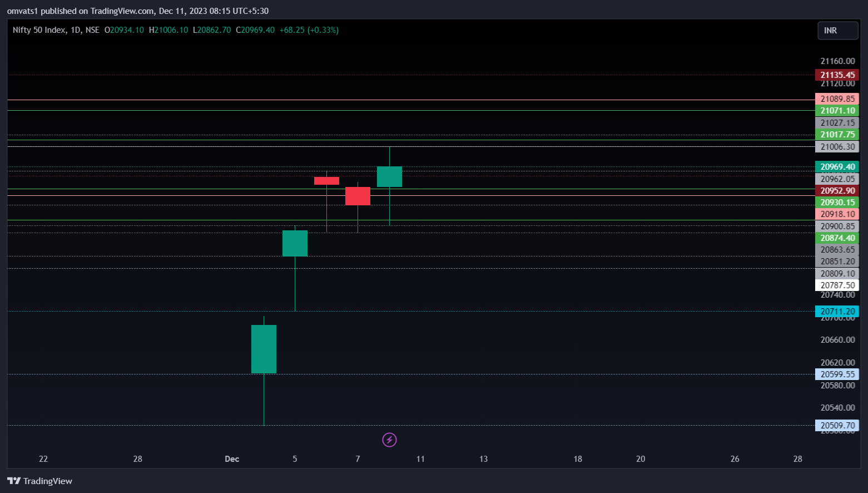Click the Nifty 50 Index symbol title

(39, 30)
